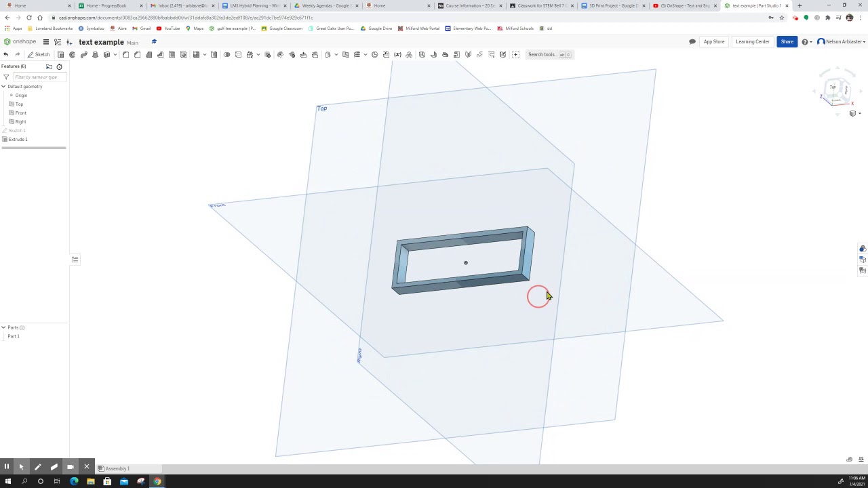Click the custom features plus icon

515,54
